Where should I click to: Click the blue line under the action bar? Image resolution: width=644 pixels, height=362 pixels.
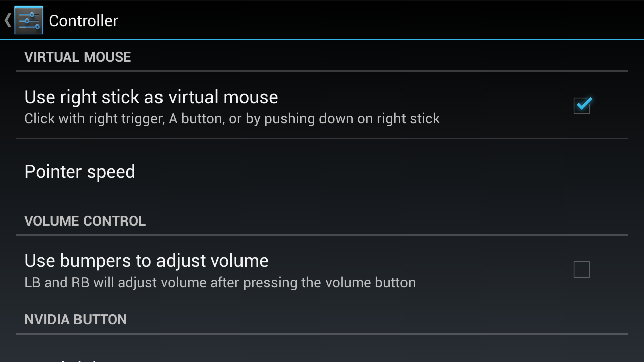(322, 39)
